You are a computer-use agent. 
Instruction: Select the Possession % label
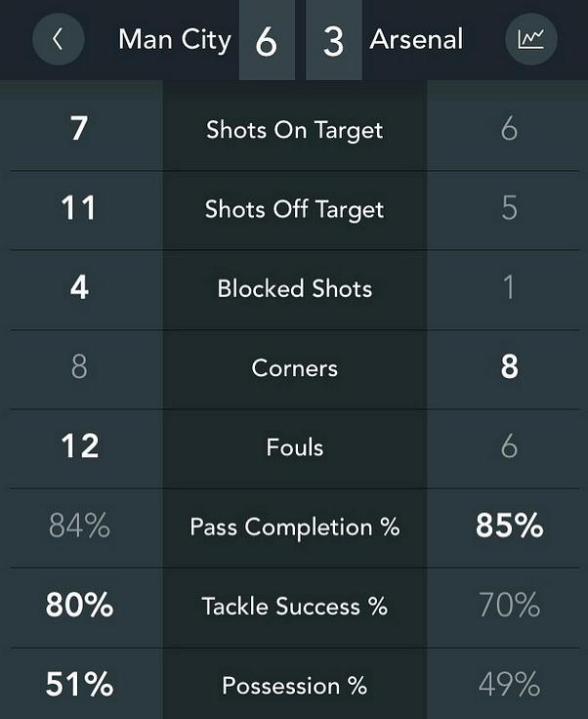pos(295,686)
